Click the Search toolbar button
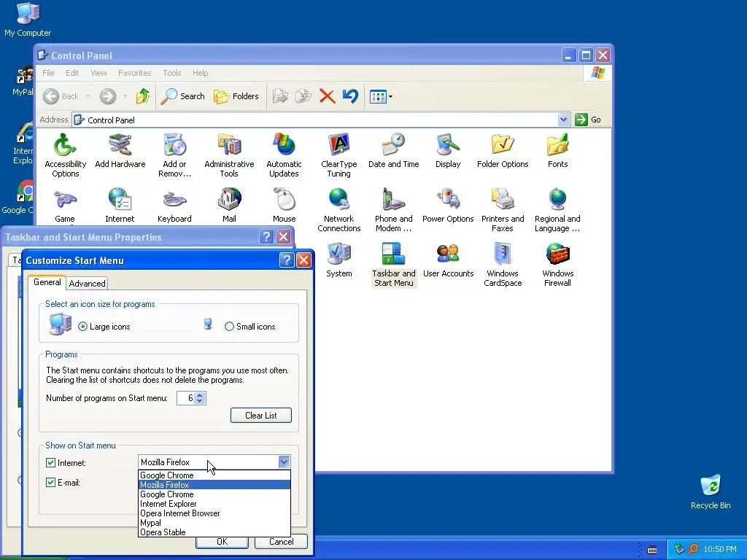 [182, 96]
